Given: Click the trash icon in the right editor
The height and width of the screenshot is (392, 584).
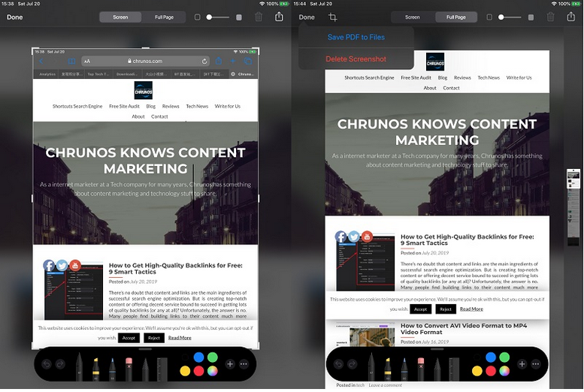Looking at the screenshot, I should pos(550,17).
